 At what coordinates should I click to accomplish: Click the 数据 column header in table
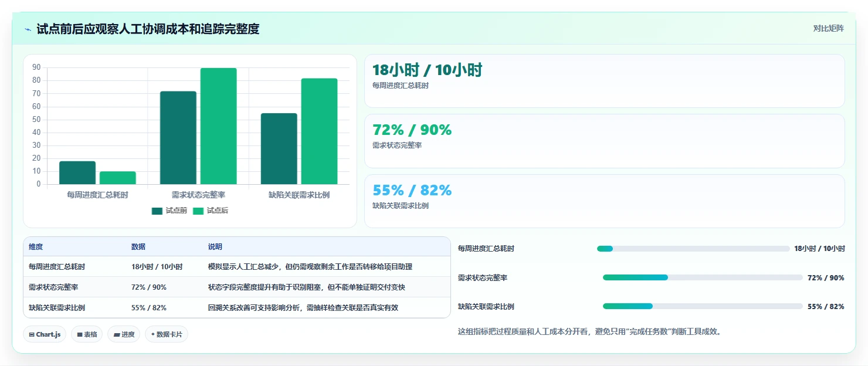tap(138, 247)
